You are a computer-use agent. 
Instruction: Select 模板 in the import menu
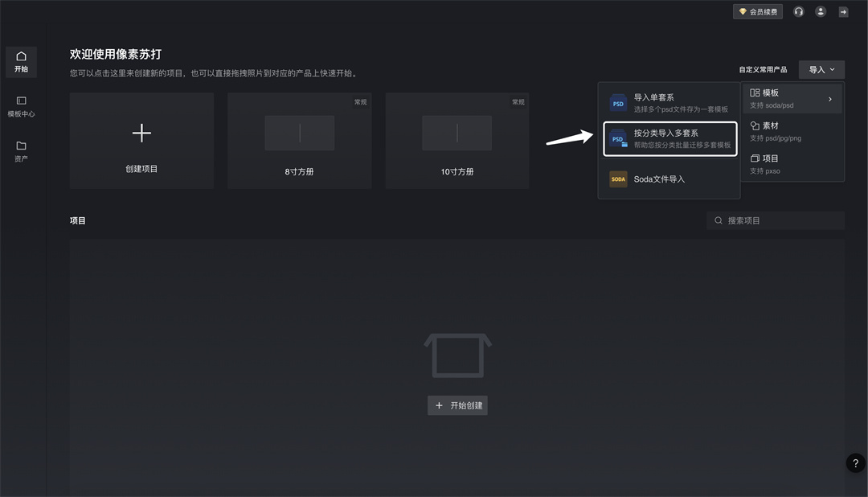(792, 99)
